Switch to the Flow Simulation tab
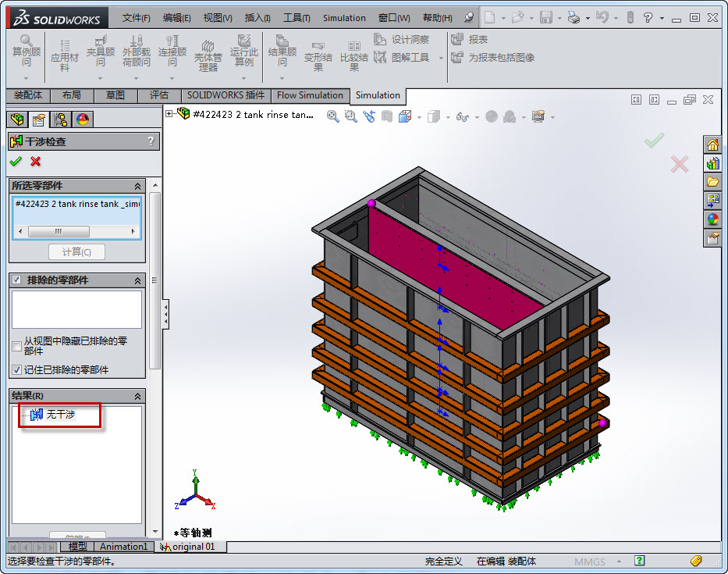 [310, 95]
